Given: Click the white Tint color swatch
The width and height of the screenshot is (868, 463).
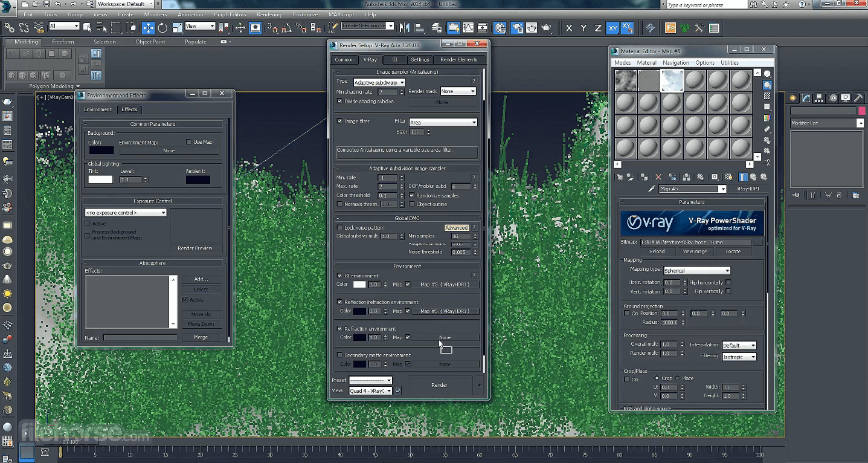Looking at the screenshot, I should 100,180.
